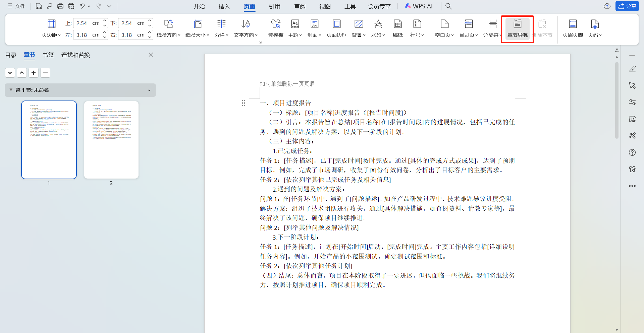The height and width of the screenshot is (333, 644).
Task: Collapse the 第1节:未命名 section
Action: point(11,90)
